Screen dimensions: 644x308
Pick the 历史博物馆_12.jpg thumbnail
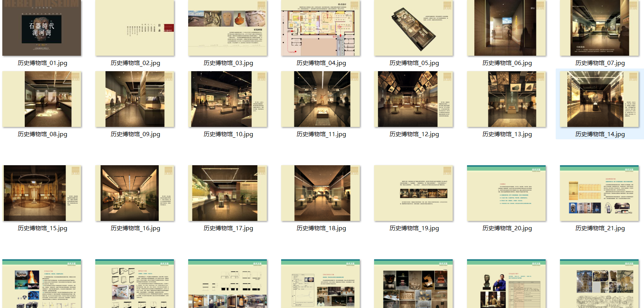(414, 99)
